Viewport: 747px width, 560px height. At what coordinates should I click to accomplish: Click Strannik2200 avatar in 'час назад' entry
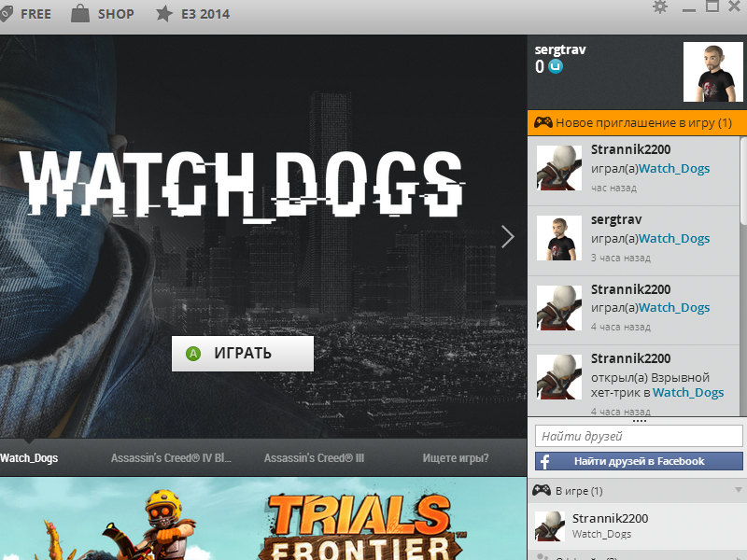click(559, 168)
